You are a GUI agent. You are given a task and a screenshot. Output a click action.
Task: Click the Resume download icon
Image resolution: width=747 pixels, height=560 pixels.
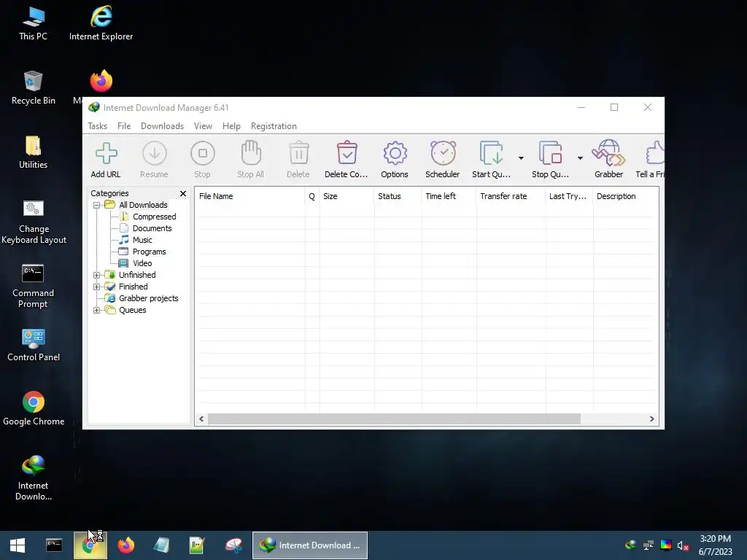155,160
